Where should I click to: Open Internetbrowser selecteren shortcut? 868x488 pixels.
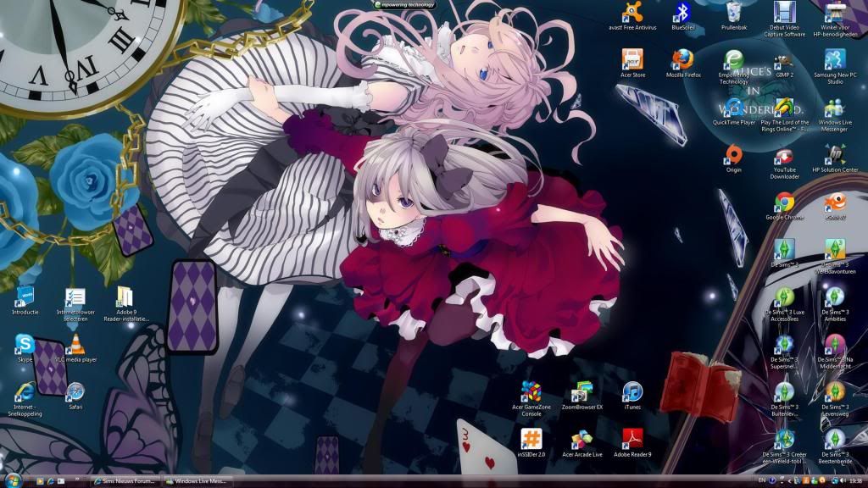click(x=75, y=304)
